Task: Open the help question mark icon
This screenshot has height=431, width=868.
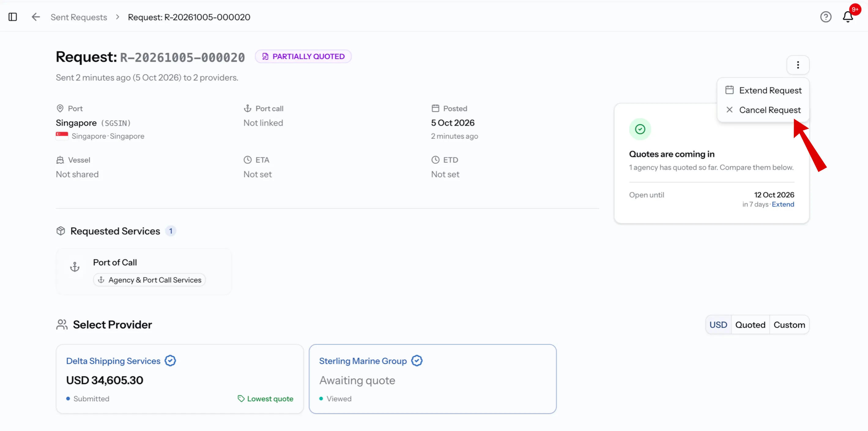Action: pos(825,17)
